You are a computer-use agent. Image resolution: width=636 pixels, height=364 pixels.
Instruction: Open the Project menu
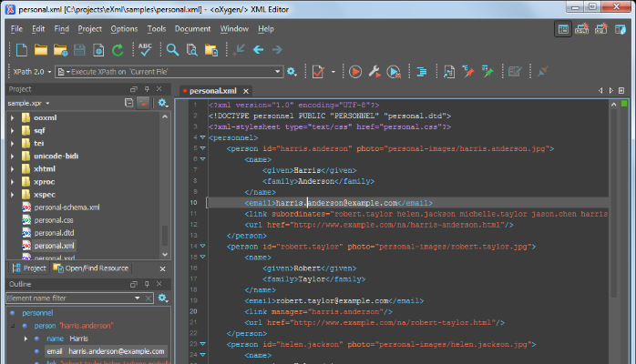(x=89, y=29)
